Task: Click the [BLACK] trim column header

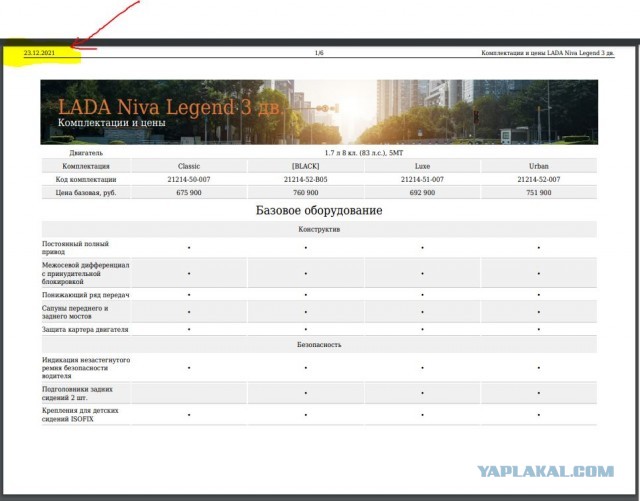Action: pyautogui.click(x=306, y=166)
